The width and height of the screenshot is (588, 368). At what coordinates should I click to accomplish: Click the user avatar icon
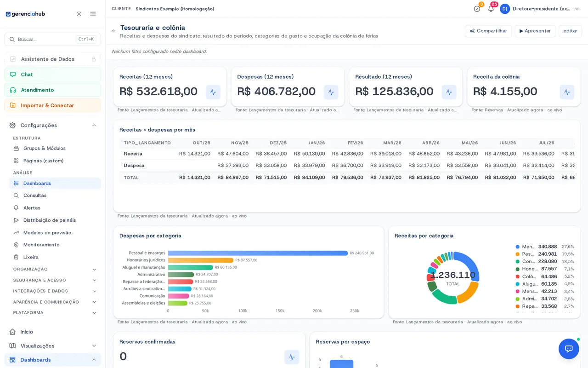(x=505, y=9)
